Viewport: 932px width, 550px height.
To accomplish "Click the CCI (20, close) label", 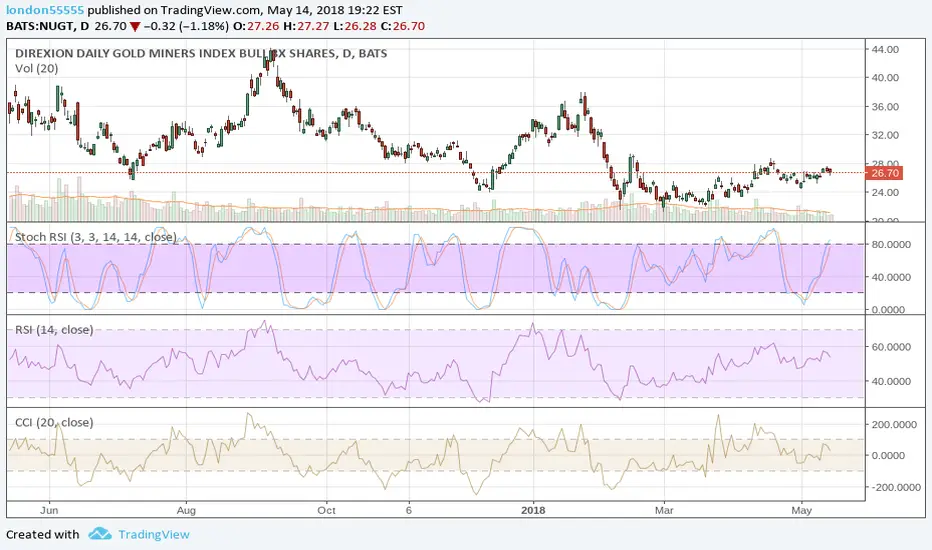I will point(54,422).
